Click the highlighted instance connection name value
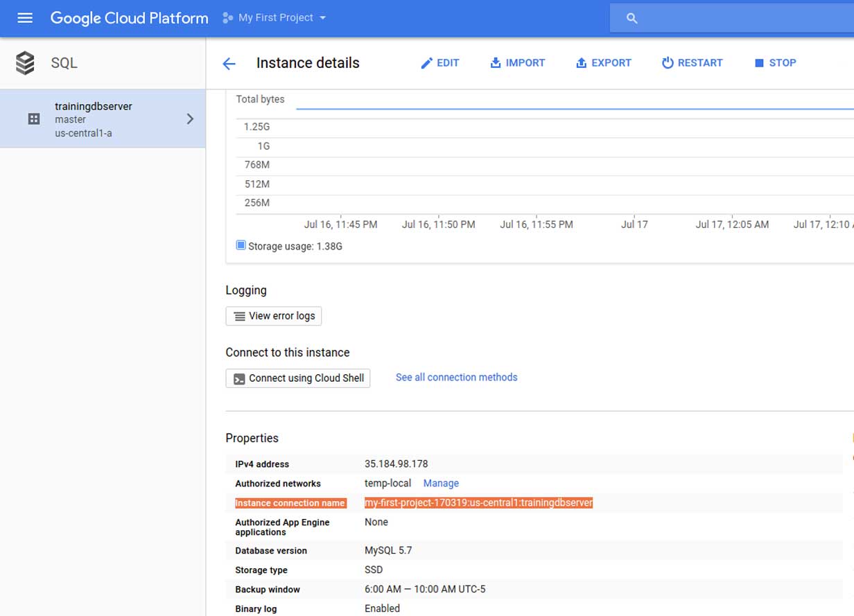The height and width of the screenshot is (616, 854). (479, 503)
